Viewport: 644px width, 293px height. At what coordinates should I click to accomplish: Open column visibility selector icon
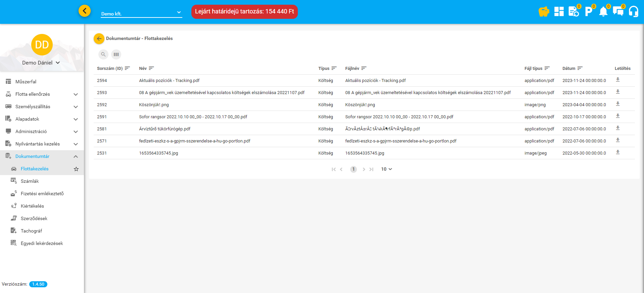pyautogui.click(x=116, y=54)
